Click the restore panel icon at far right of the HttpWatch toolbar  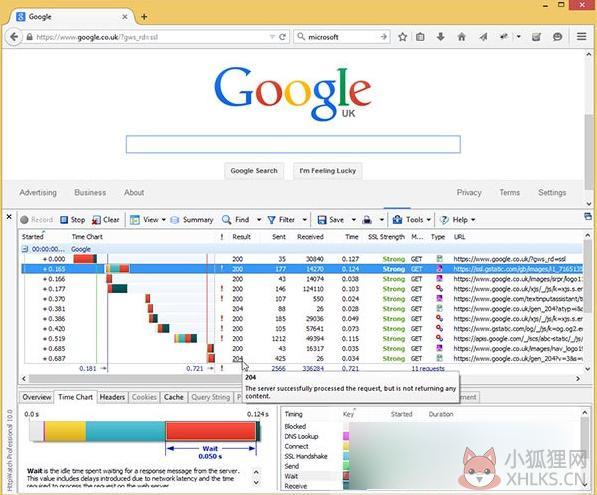(587, 216)
